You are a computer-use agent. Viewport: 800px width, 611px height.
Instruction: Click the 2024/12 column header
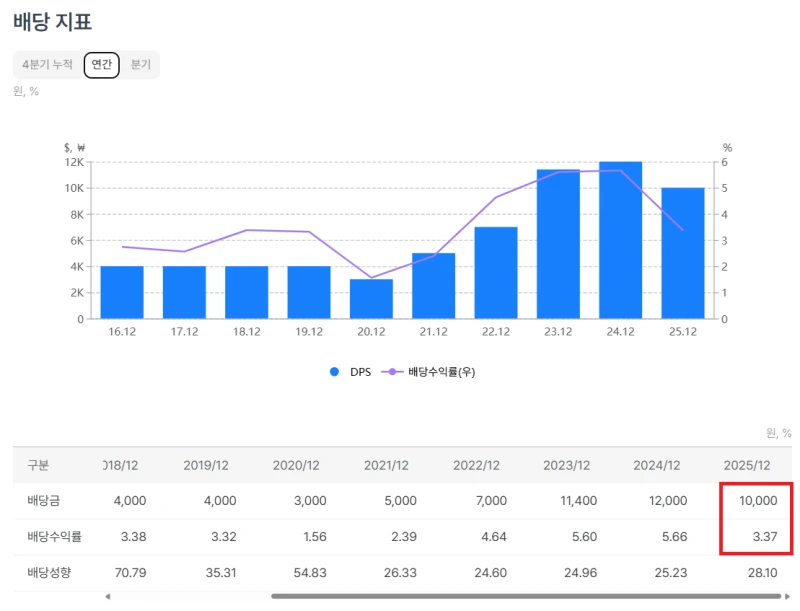tap(657, 465)
